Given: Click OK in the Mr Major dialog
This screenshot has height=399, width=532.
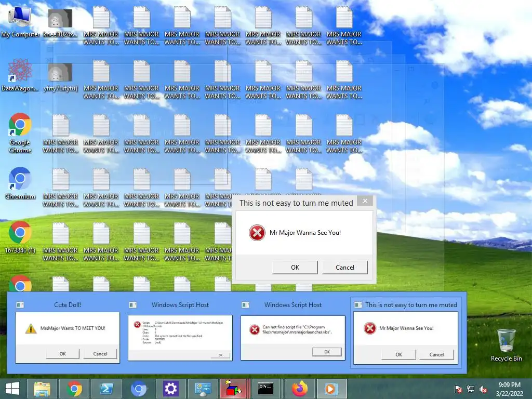Looking at the screenshot, I should [x=295, y=268].
